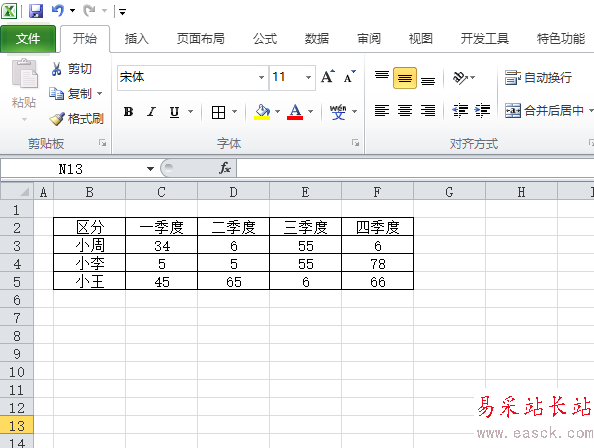Expand the underline style dropdown arrow
The image size is (594, 448).
coord(191,112)
